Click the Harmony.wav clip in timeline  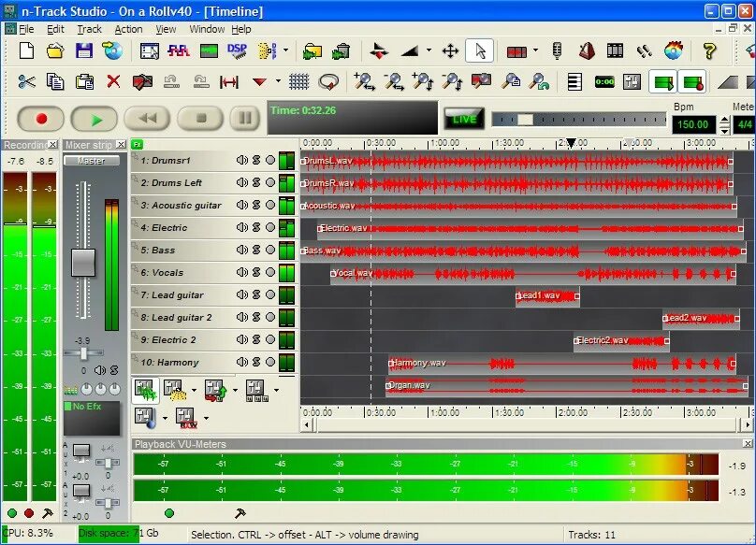pyautogui.click(x=562, y=364)
